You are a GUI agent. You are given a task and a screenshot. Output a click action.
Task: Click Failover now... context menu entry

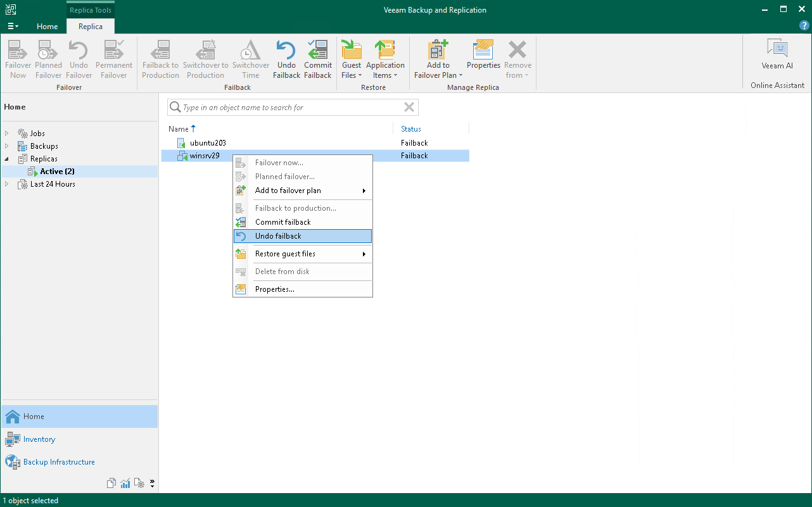303,163
